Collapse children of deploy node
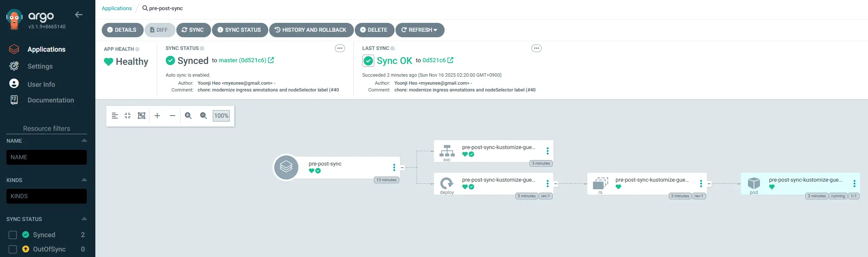 coord(556,184)
